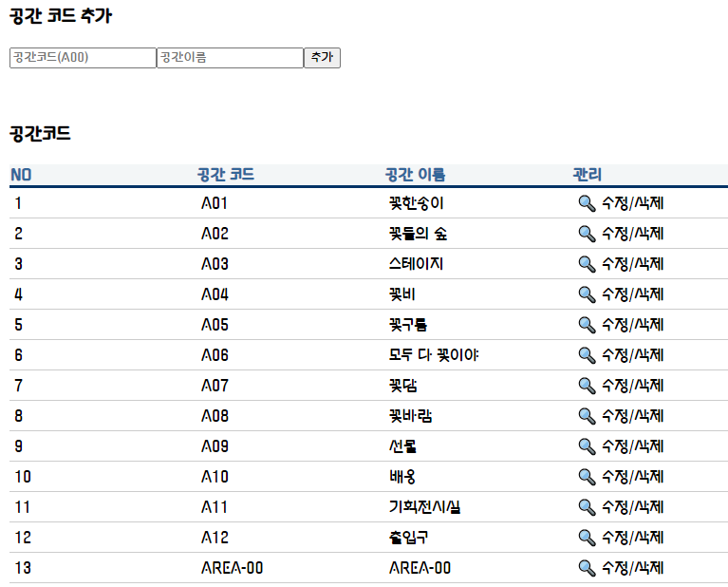Click the NO column header
This screenshot has width=728, height=587.
tap(22, 175)
